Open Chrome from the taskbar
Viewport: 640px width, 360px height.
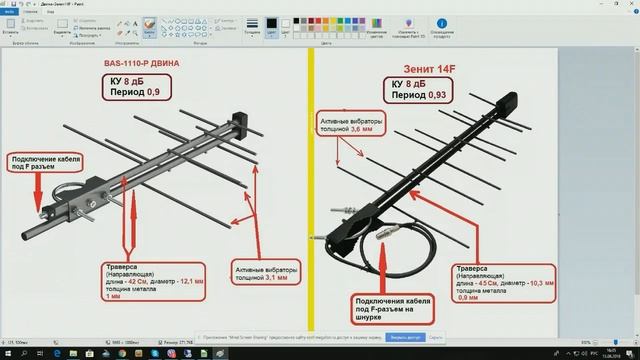tap(122, 353)
